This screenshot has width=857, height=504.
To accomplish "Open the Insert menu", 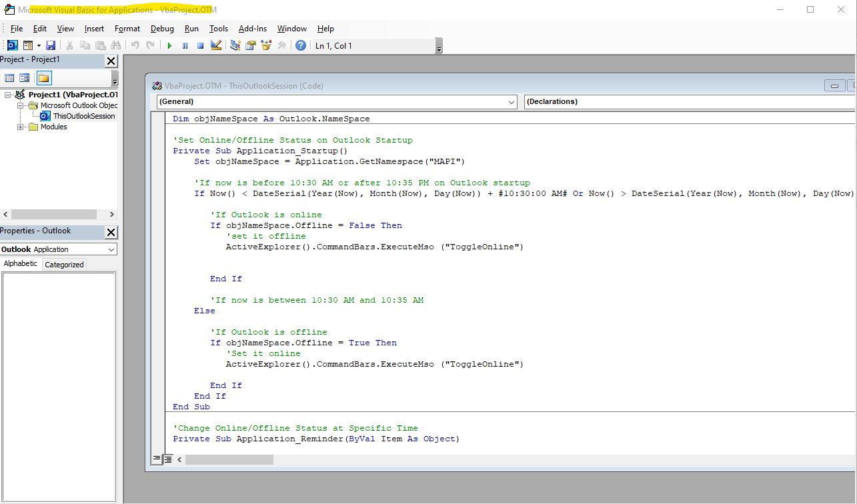I will 94,29.
